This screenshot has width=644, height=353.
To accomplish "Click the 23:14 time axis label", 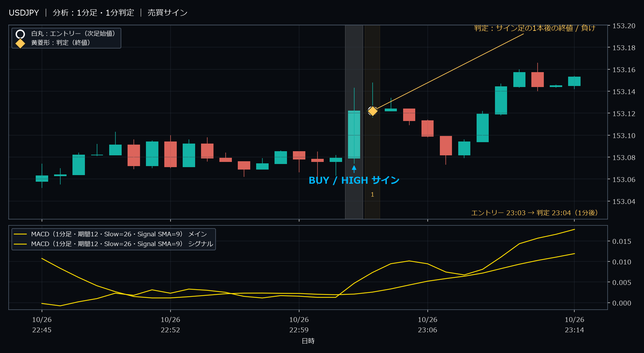I will coord(575,330).
